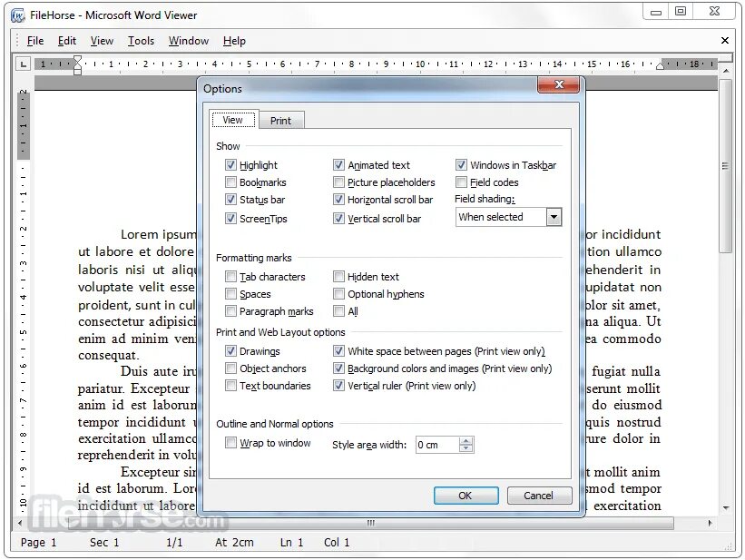The image size is (745, 560).
Task: Click the vertical scrollbar up arrow
Action: click(726, 71)
